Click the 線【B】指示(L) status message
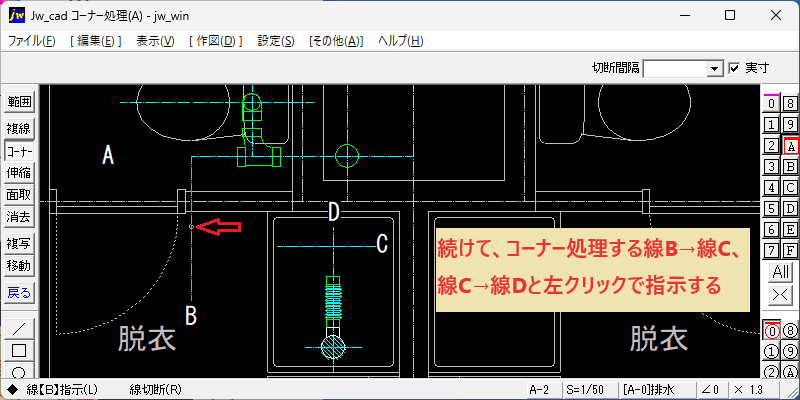Screen dimensions: 800x400 point(62,390)
